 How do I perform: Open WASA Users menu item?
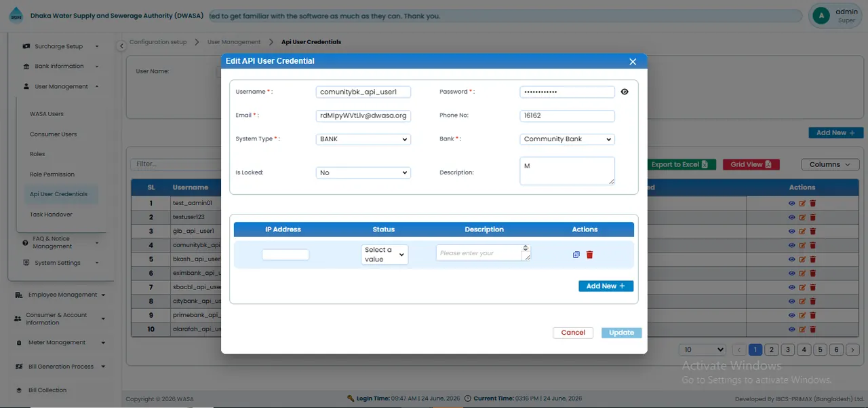(47, 114)
